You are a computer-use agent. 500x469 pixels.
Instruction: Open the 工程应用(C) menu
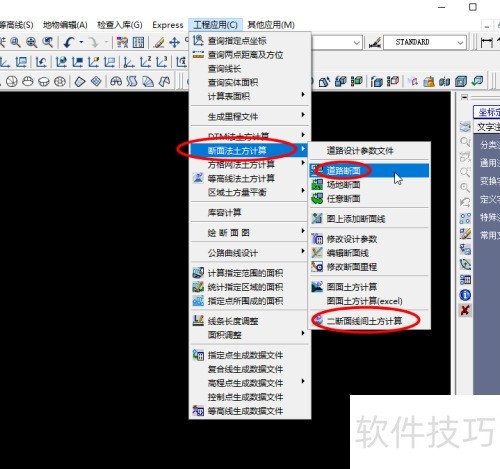215,25
